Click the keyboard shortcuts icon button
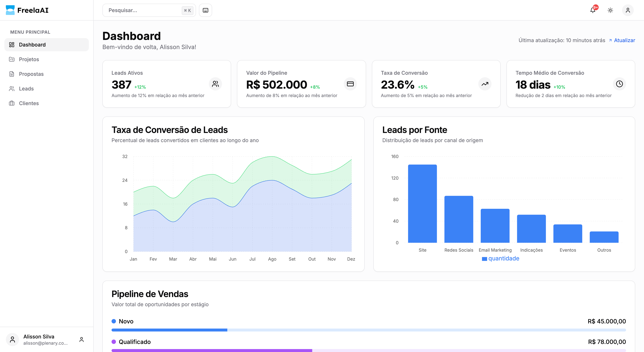The image size is (644, 352). pyautogui.click(x=206, y=10)
